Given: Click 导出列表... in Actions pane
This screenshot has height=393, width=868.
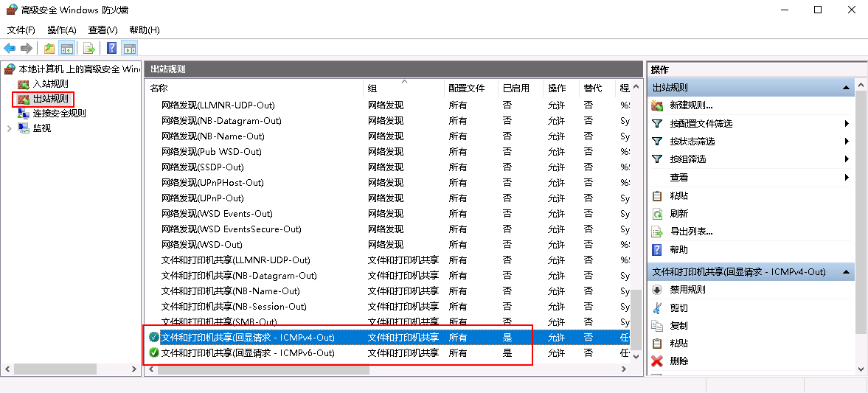Looking at the screenshot, I should coord(692,232).
